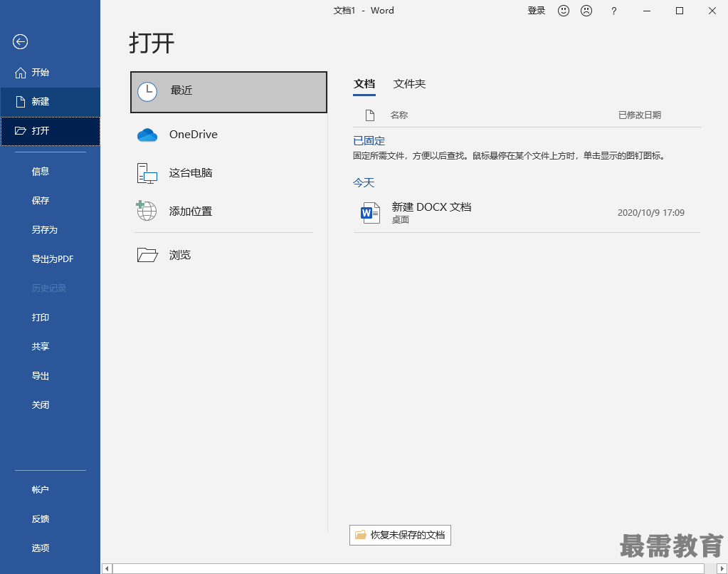
Task: Sort by 名称 column header
Action: 399,115
